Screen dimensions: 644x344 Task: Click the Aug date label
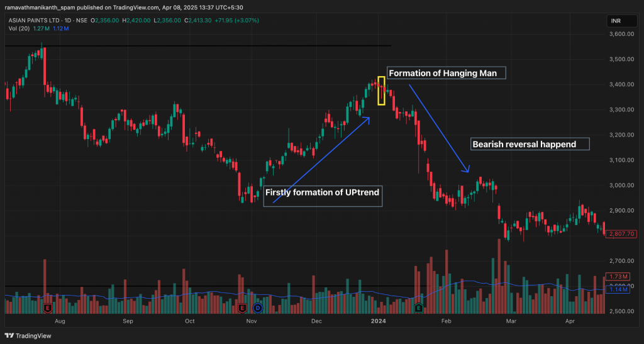(x=60, y=321)
